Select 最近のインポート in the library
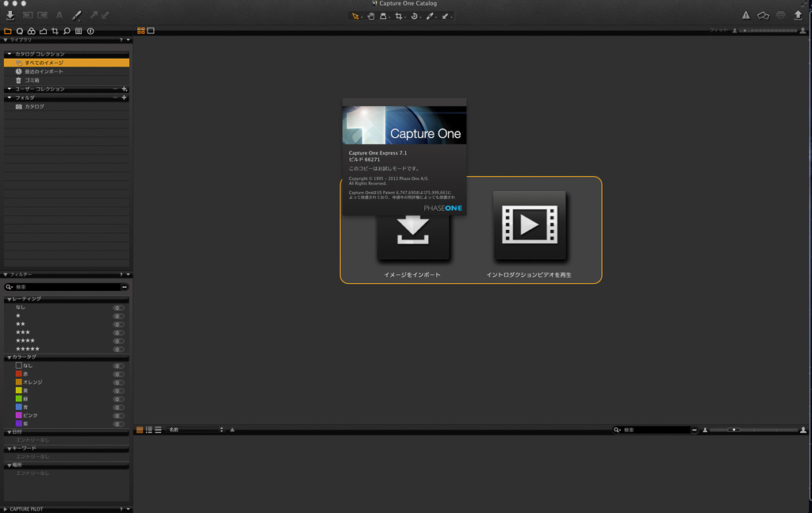Screen dimensions: 812x513 coord(44,71)
